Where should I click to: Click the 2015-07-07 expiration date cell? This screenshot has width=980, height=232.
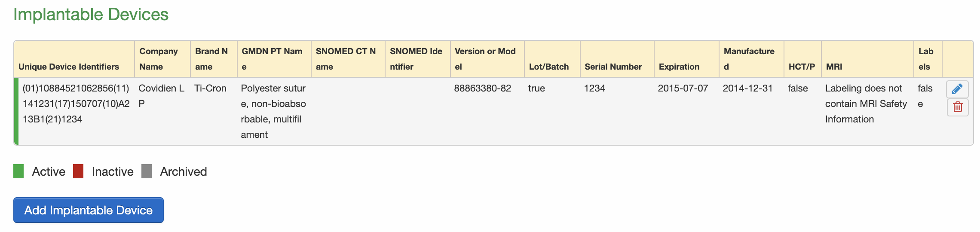click(683, 88)
